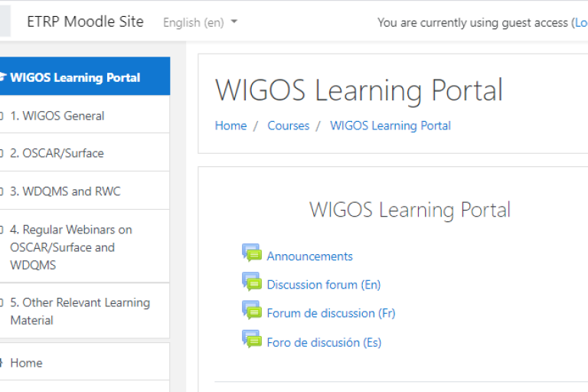
Task: Go to section 2. OSCAR/Surface
Action: point(57,153)
